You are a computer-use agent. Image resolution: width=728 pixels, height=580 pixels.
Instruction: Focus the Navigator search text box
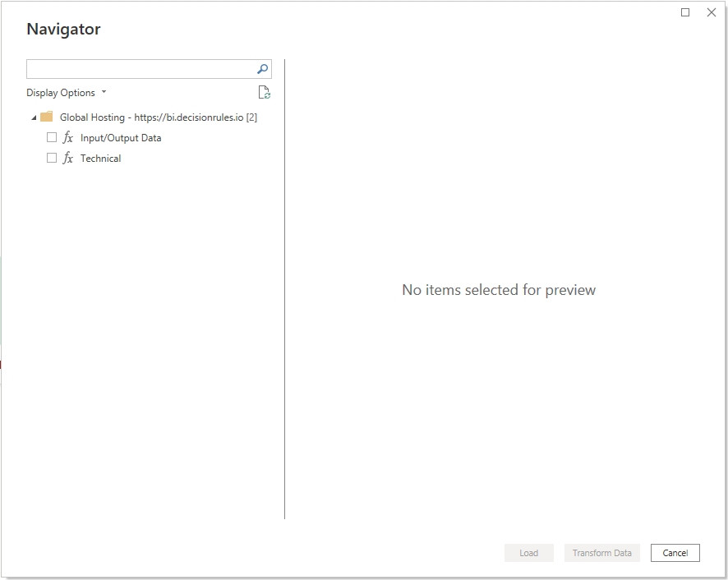pyautogui.click(x=140, y=70)
